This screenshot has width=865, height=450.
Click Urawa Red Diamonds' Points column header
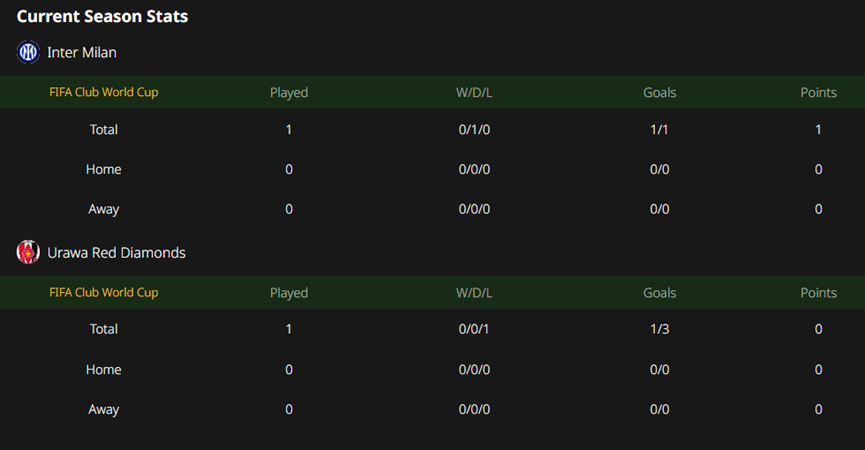coord(818,293)
